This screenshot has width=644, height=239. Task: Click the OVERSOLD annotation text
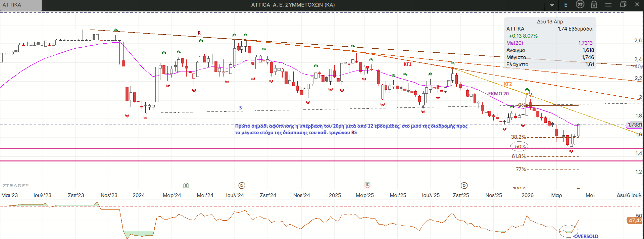[586, 236]
